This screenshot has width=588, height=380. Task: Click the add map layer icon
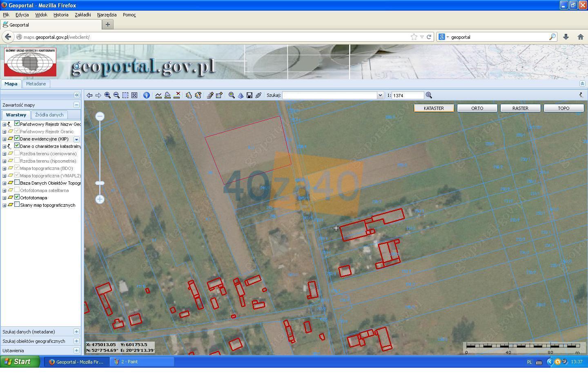coord(198,95)
